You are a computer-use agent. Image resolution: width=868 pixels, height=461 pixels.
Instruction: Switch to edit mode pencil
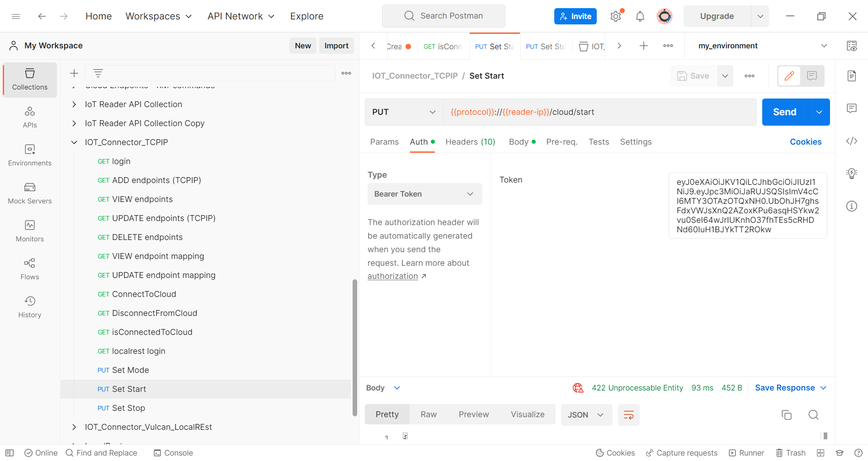pyautogui.click(x=789, y=76)
